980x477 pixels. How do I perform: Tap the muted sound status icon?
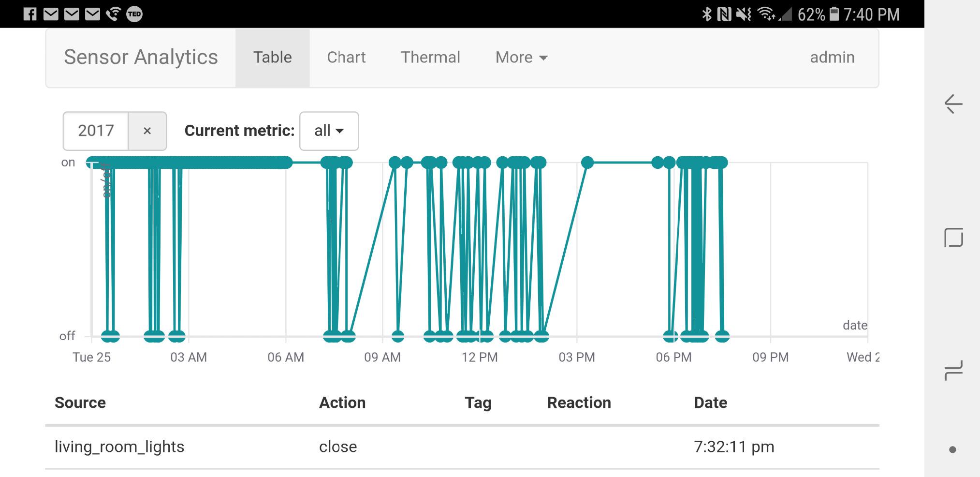coord(743,14)
